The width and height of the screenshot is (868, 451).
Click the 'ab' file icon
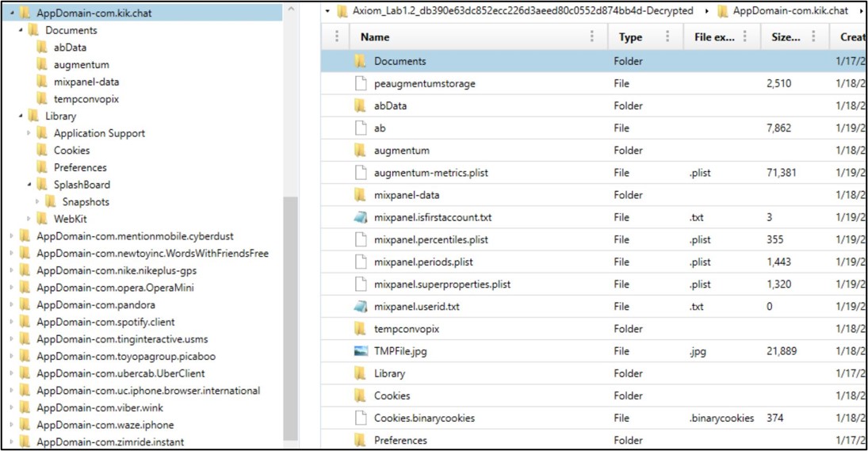point(361,128)
